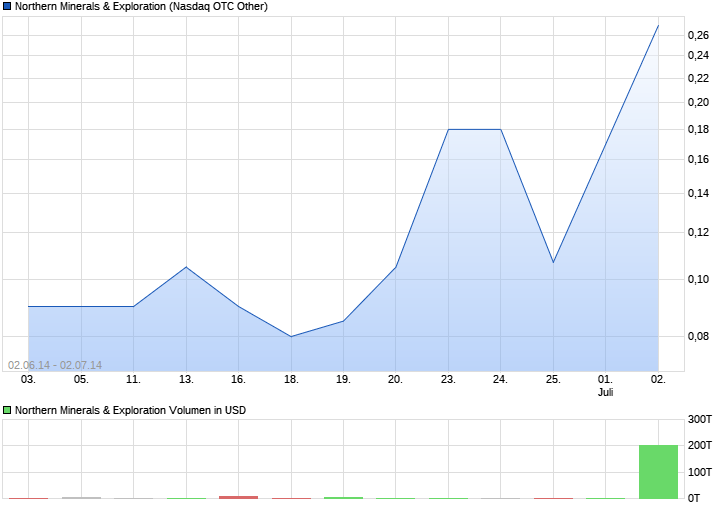
Task: Click the 'Juli' month label
Action: [605, 392]
